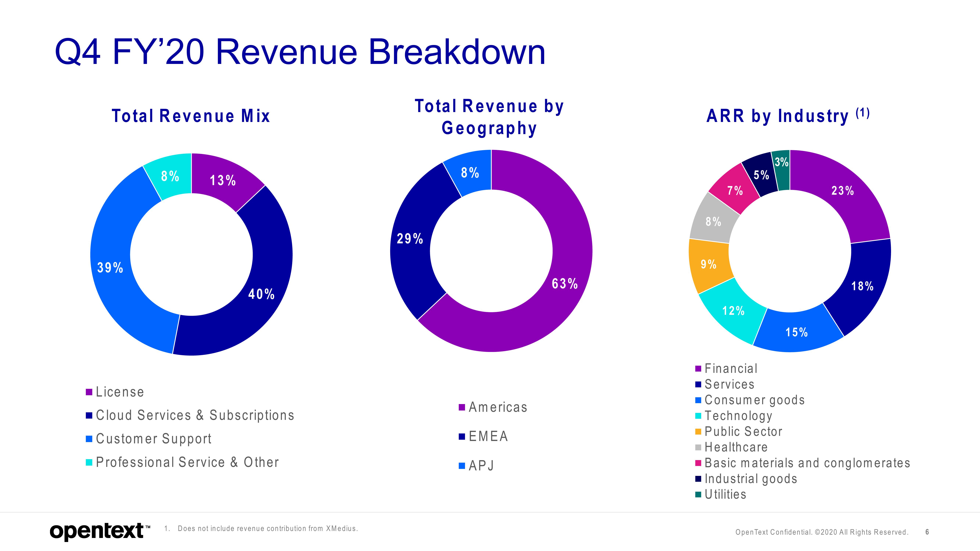This screenshot has height=551, width=980.
Task: Select the 'Total Revenue Mix' chart title
Action: (x=191, y=116)
